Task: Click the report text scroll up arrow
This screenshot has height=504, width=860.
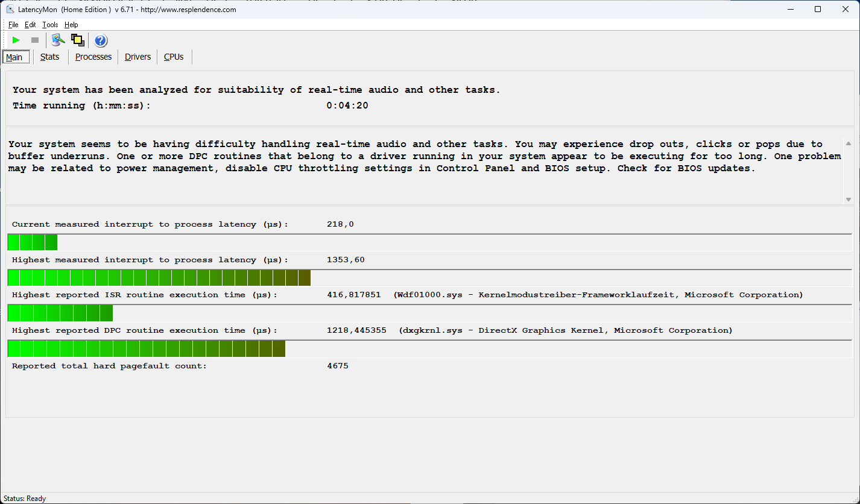Action: click(x=849, y=143)
